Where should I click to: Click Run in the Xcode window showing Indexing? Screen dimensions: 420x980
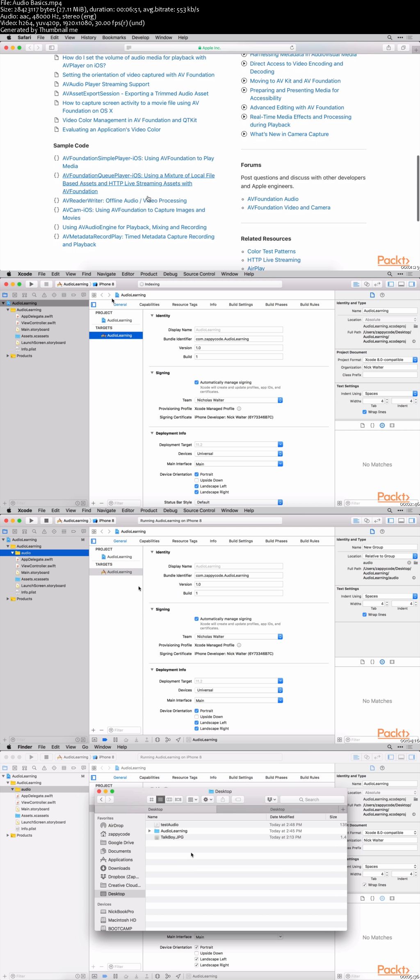31,284
